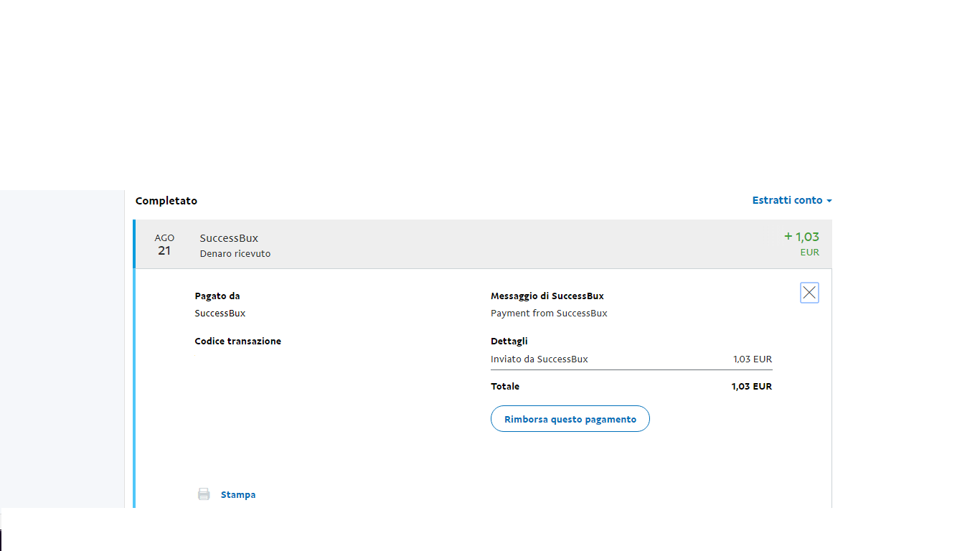Click the 1,03 EUR amount in Inviato row
Image resolution: width=980 pixels, height=551 pixels.
pos(753,359)
